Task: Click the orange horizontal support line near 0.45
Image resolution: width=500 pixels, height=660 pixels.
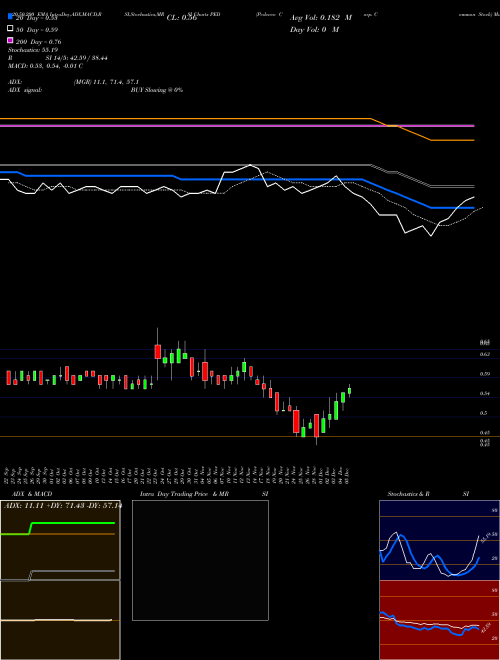Action: pyautogui.click(x=250, y=436)
